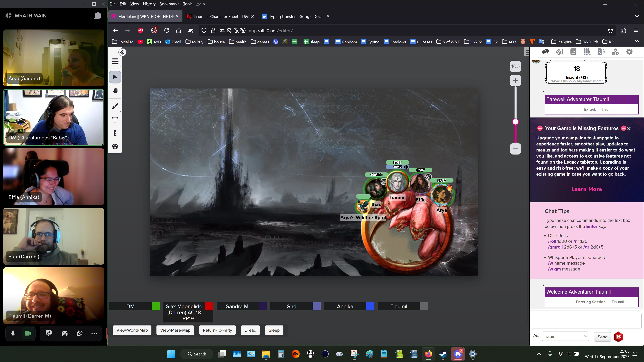The height and width of the screenshot is (362, 644).
Task: Open the Journal tab in sidebar
Action: [573, 52]
